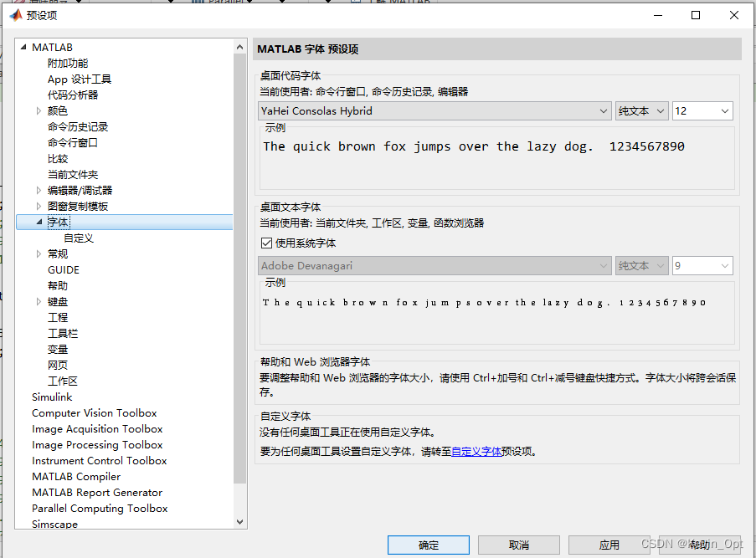Click the tree scrollbar down arrow
The image size is (756, 558).
241,520
